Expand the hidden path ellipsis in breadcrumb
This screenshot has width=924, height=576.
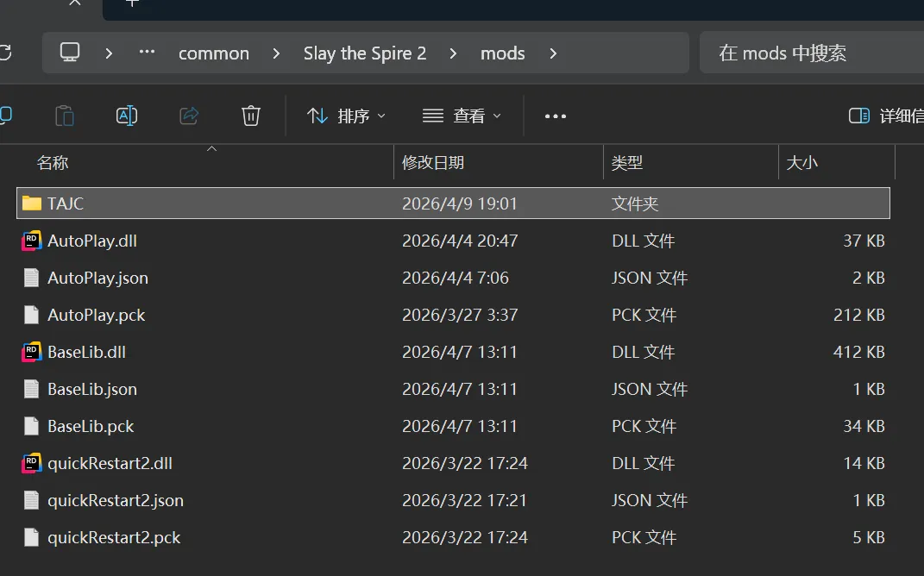pos(148,53)
